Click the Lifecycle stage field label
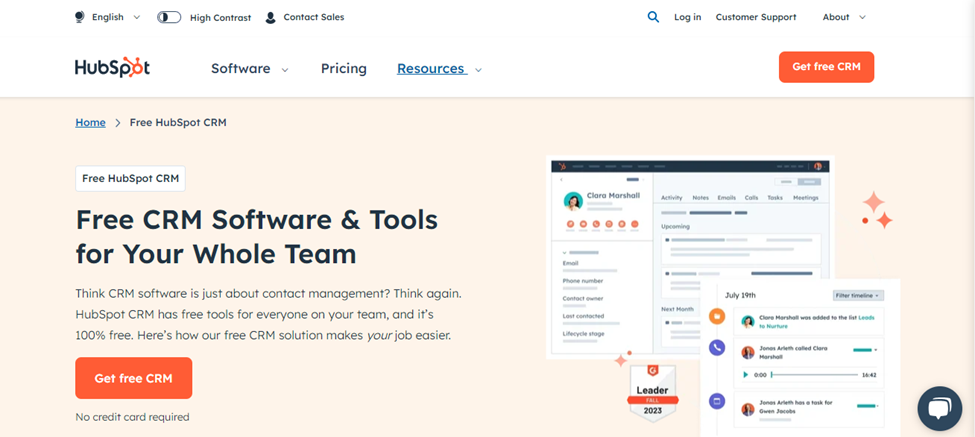975x437 pixels. click(583, 334)
